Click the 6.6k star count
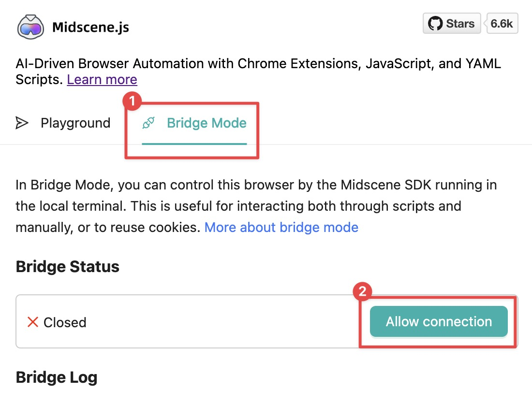532x405 pixels. click(x=502, y=23)
